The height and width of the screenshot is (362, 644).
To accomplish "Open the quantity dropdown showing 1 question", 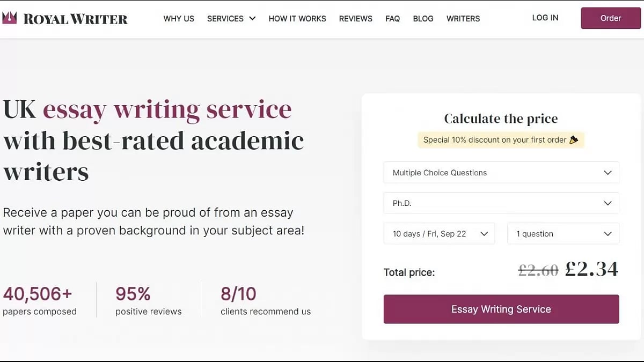I will (562, 233).
